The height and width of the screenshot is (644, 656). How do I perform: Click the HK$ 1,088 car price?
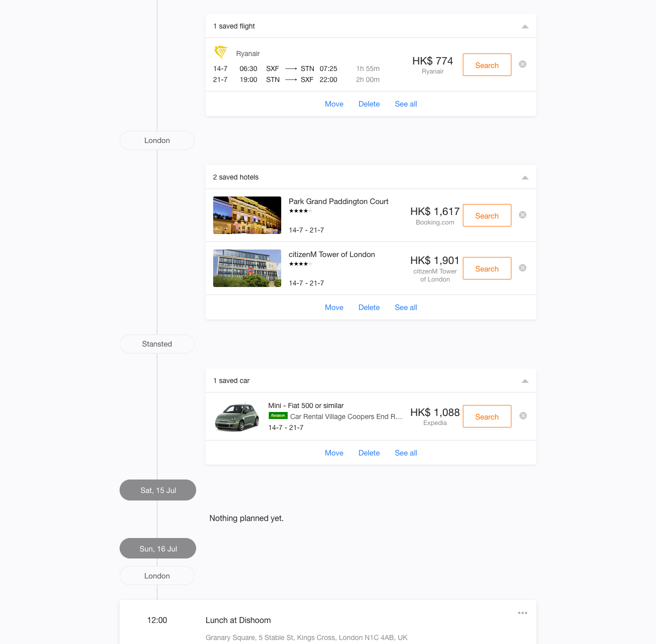click(x=435, y=412)
